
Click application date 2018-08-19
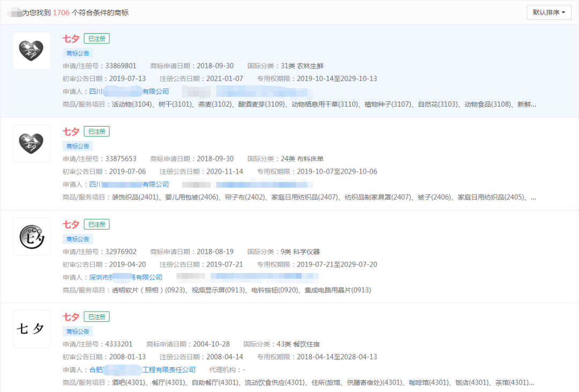tap(215, 252)
